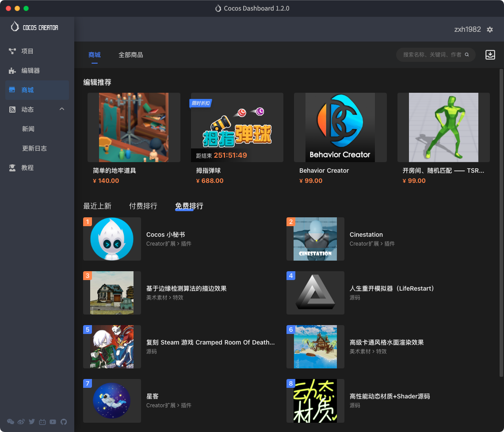Collapse the 动态 section chevron
504x432 pixels.
click(x=62, y=109)
